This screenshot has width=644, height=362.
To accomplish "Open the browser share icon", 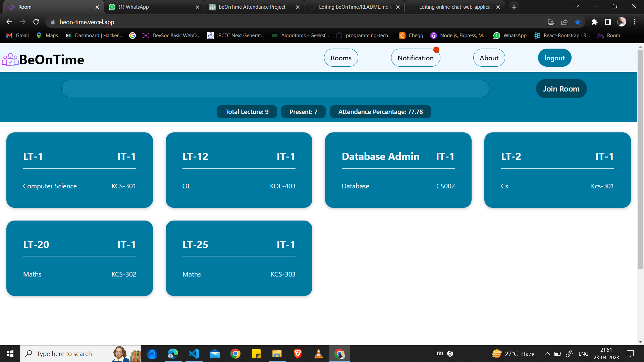I will click(564, 22).
